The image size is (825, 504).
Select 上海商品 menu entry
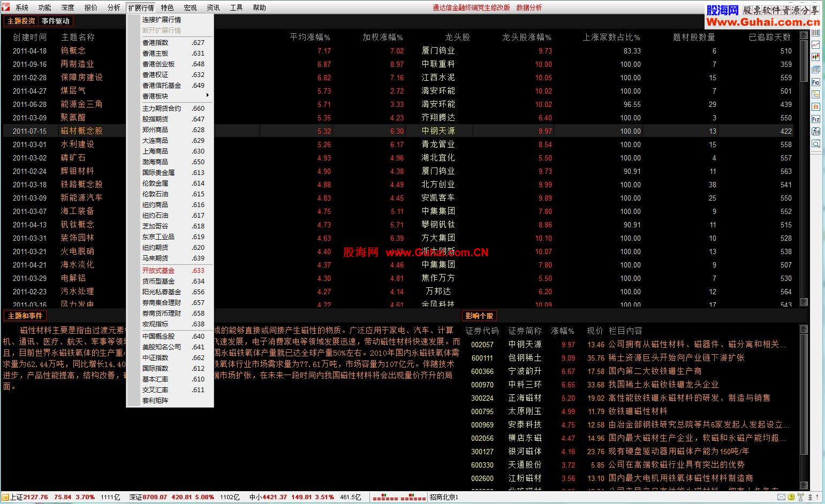pos(170,151)
